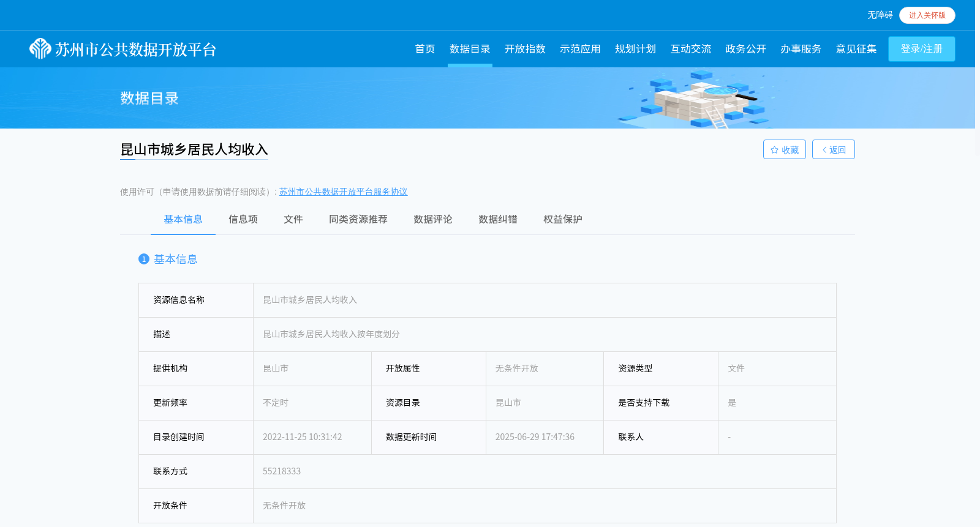Click the 数据目录 banner heading
This screenshot has width=980, height=527.
pos(149,98)
